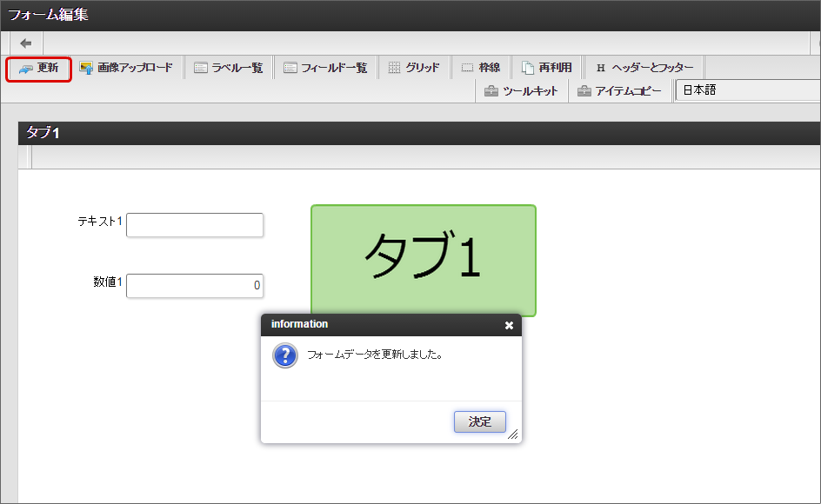Image resolution: width=821 pixels, height=504 pixels.
Task: Open the 画像アップロード image upload tool
Action: [x=128, y=67]
